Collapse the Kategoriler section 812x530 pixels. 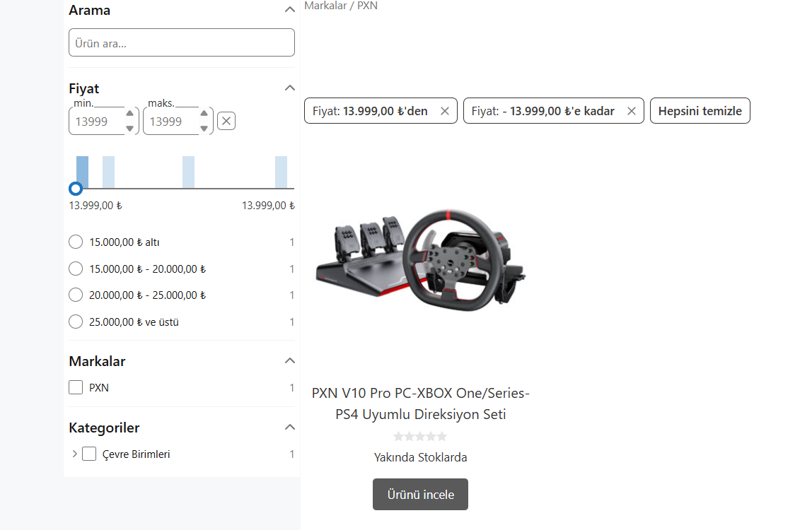pos(289,427)
